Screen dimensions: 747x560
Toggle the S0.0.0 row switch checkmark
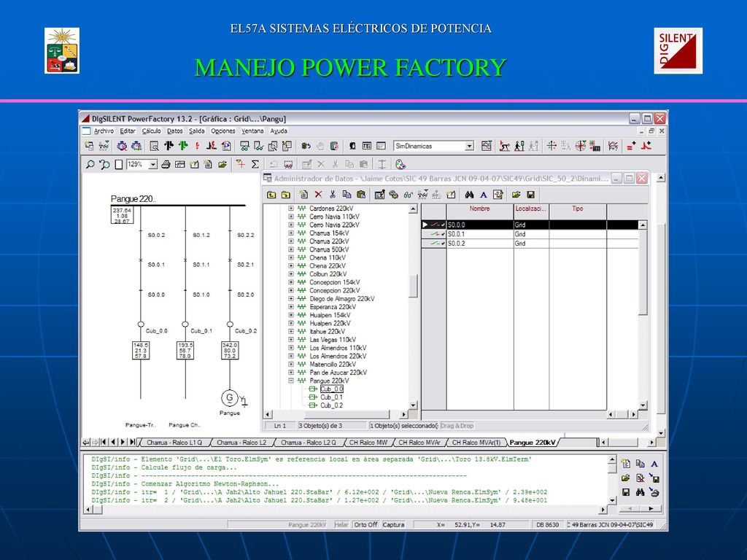point(443,225)
